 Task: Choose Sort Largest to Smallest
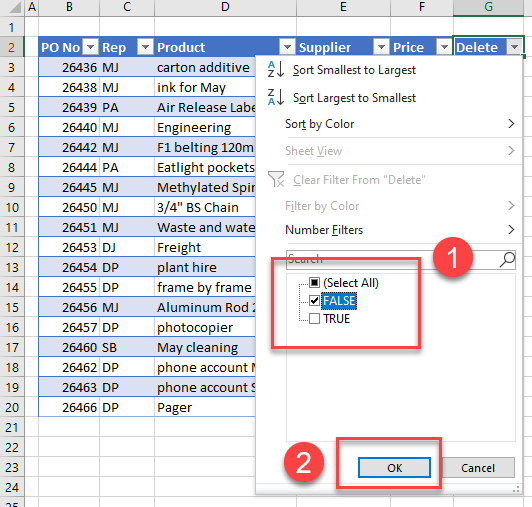354,98
